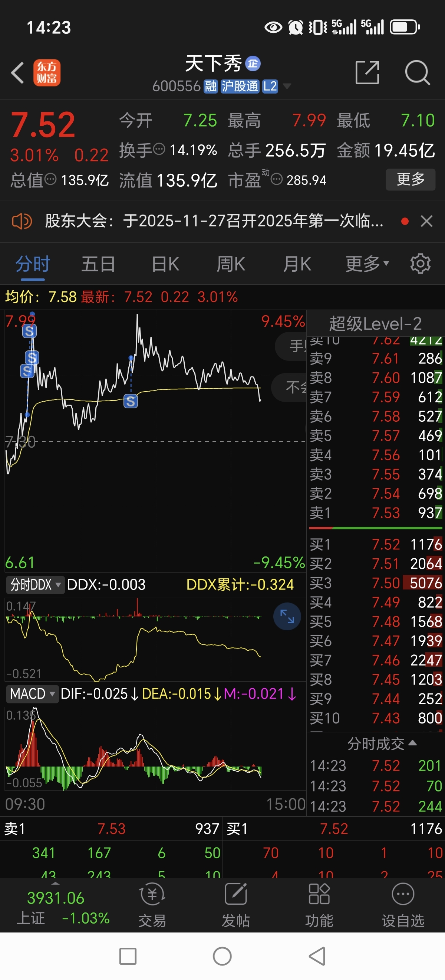Open 超级Level-2 panel header

pyautogui.click(x=375, y=324)
